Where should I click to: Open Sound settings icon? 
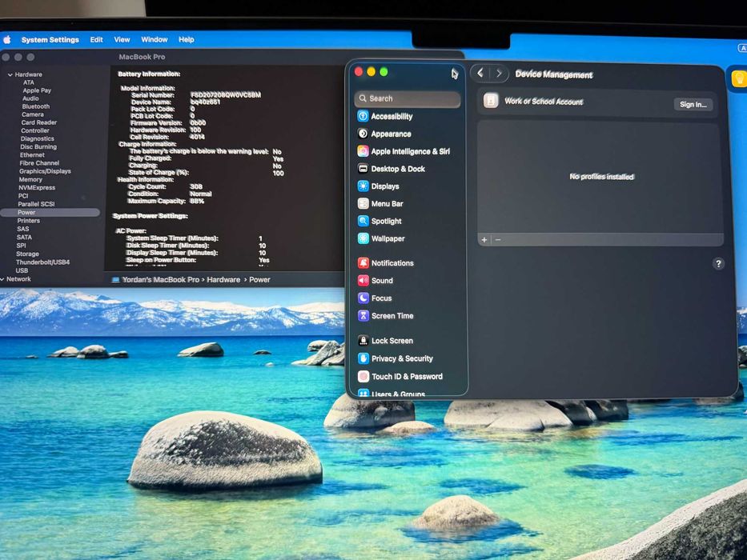click(363, 281)
